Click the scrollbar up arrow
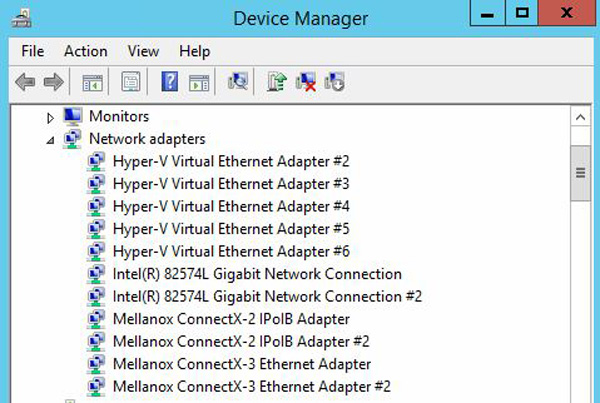 tap(578, 118)
